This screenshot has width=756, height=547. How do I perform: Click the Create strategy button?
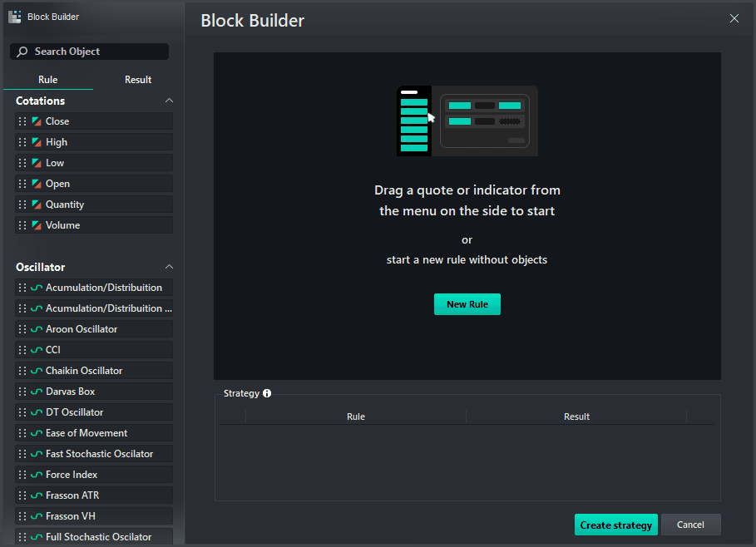point(615,525)
